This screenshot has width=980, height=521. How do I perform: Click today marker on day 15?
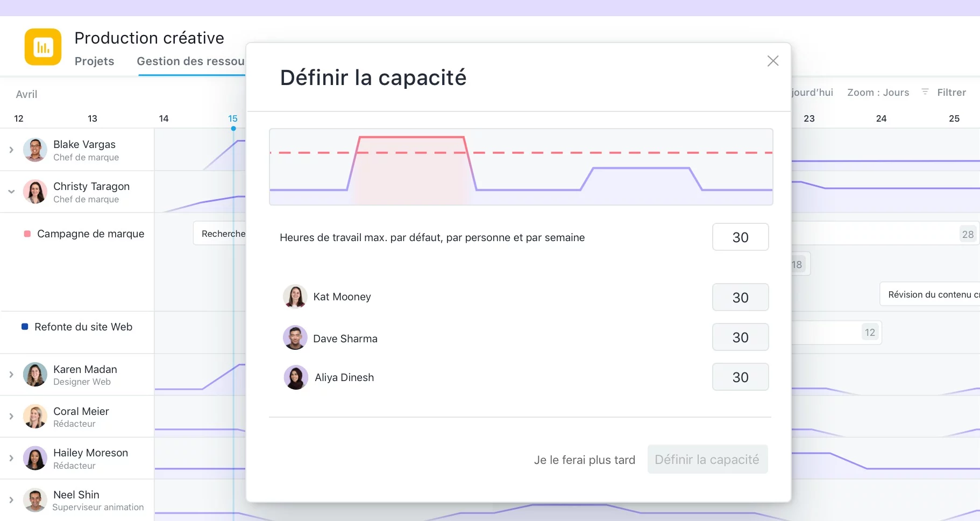[x=233, y=129]
